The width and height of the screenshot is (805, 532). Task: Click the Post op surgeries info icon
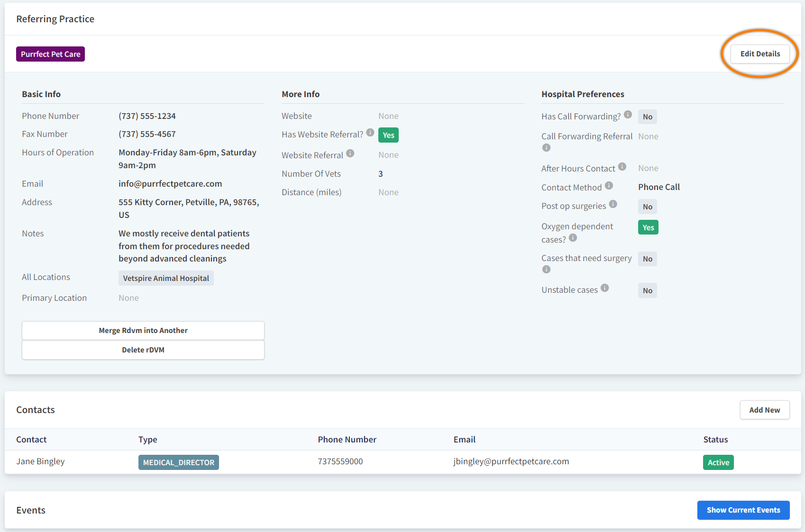tap(613, 204)
